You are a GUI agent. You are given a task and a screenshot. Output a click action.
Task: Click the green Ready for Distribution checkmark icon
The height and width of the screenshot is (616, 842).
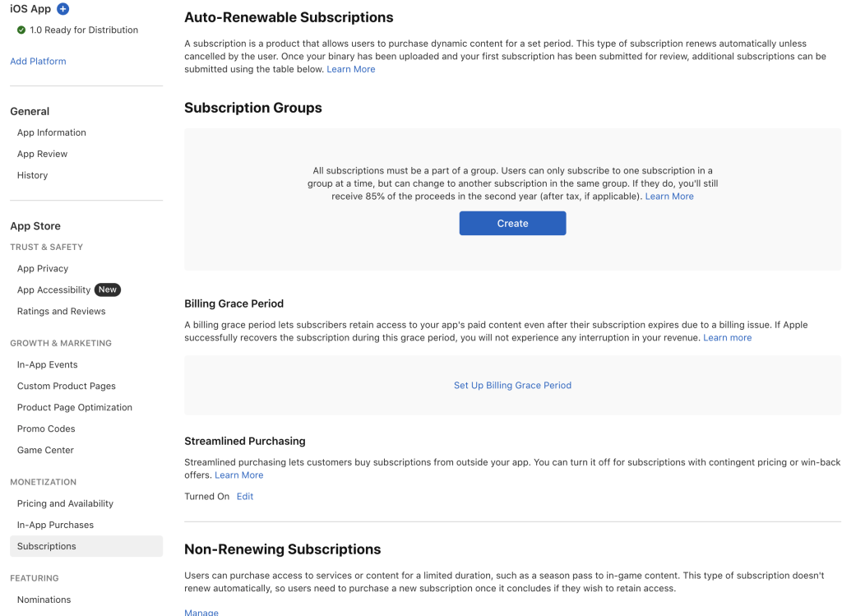pos(21,30)
